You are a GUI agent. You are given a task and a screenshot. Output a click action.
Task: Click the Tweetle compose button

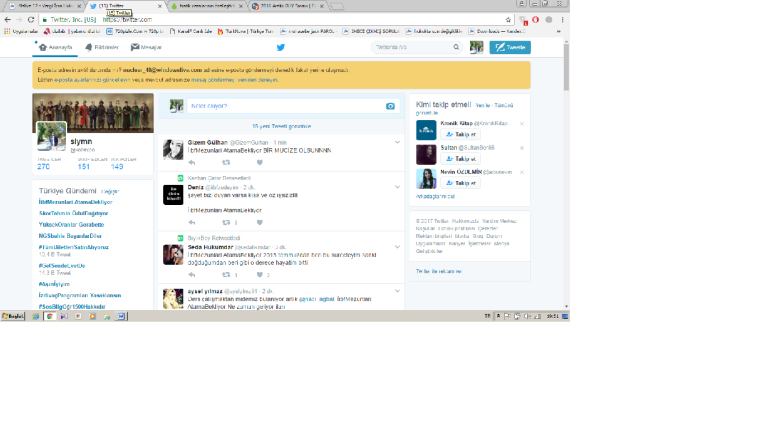(x=510, y=48)
